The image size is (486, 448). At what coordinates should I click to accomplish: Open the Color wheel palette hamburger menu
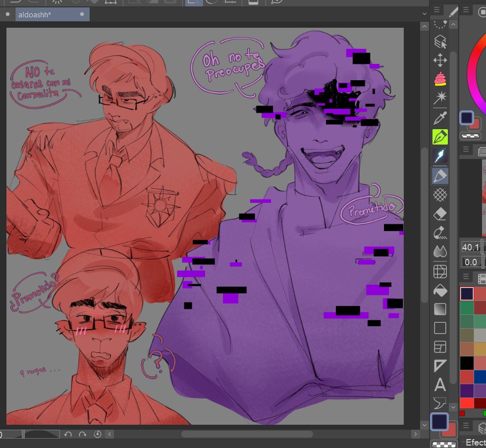(466, 10)
